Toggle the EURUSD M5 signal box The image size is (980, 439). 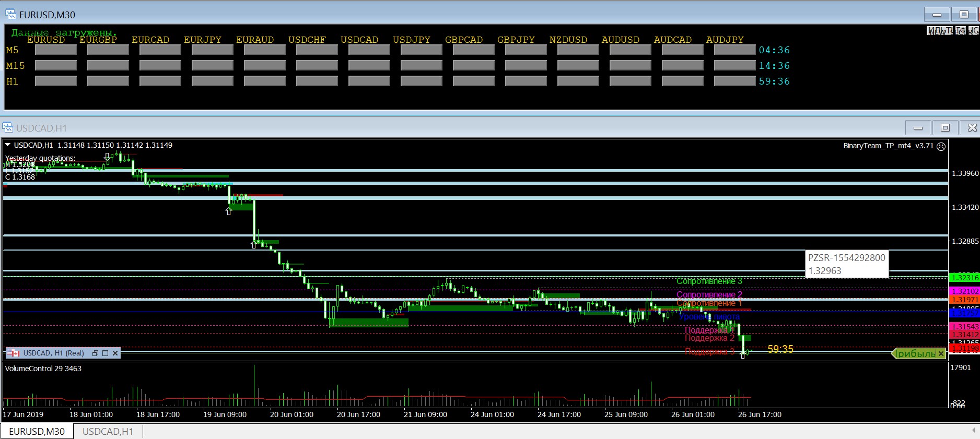(x=56, y=50)
